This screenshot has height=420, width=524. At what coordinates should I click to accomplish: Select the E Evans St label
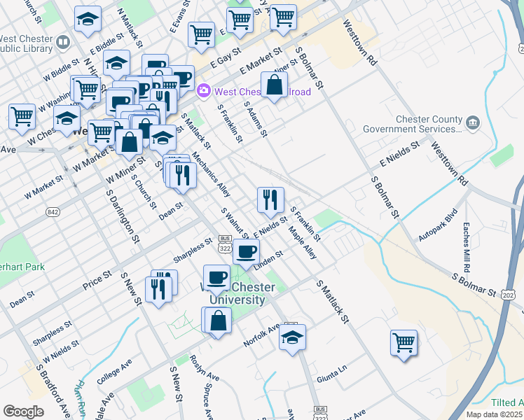point(179,16)
